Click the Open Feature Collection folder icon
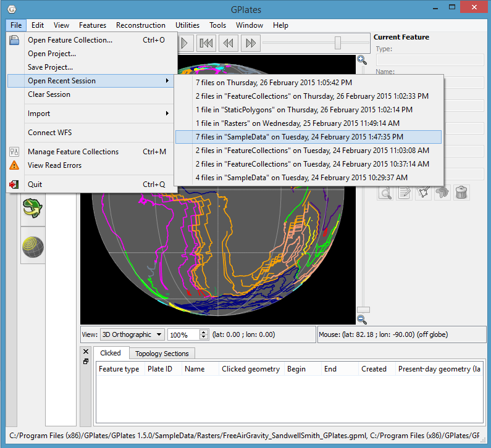 click(x=14, y=40)
